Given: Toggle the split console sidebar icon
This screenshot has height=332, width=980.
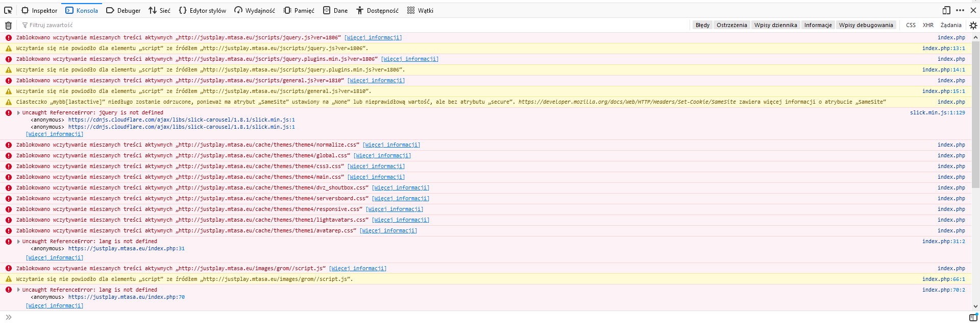Looking at the screenshot, I should click(973, 317).
